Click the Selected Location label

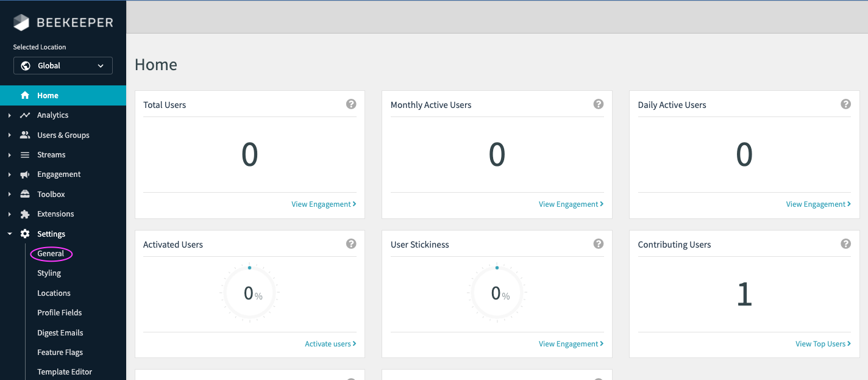[40, 47]
